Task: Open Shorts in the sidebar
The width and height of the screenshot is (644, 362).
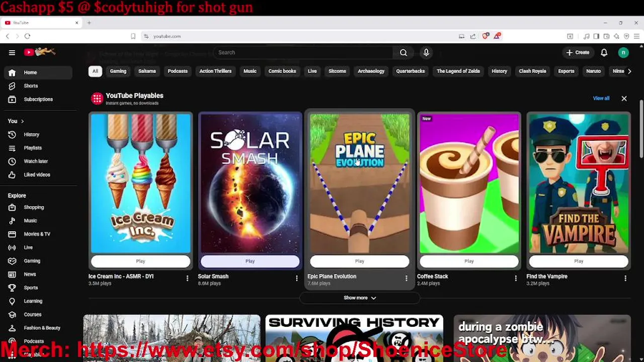Action: click(38, 86)
